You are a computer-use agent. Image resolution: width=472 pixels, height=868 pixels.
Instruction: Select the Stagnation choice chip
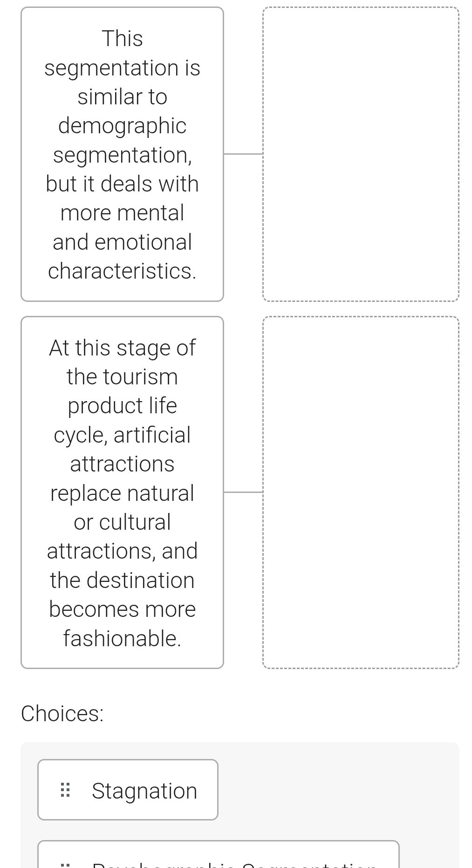pyautogui.click(x=128, y=790)
